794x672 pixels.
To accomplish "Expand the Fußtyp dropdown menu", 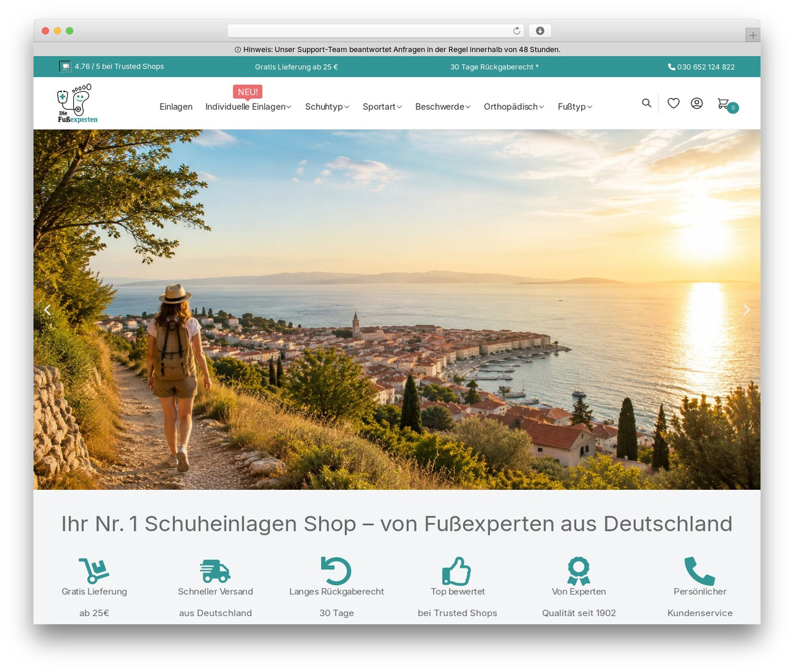I will coord(575,107).
